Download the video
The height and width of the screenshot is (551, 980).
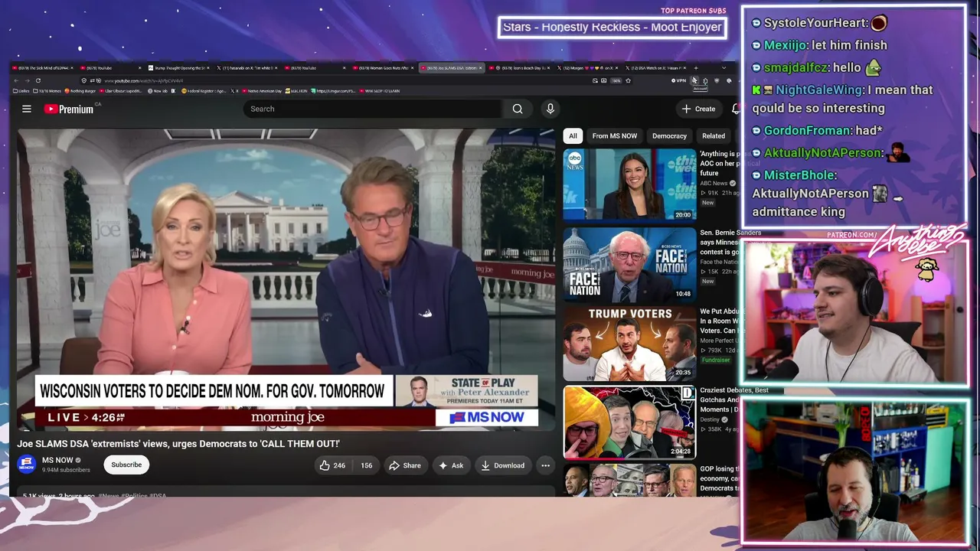[502, 465]
